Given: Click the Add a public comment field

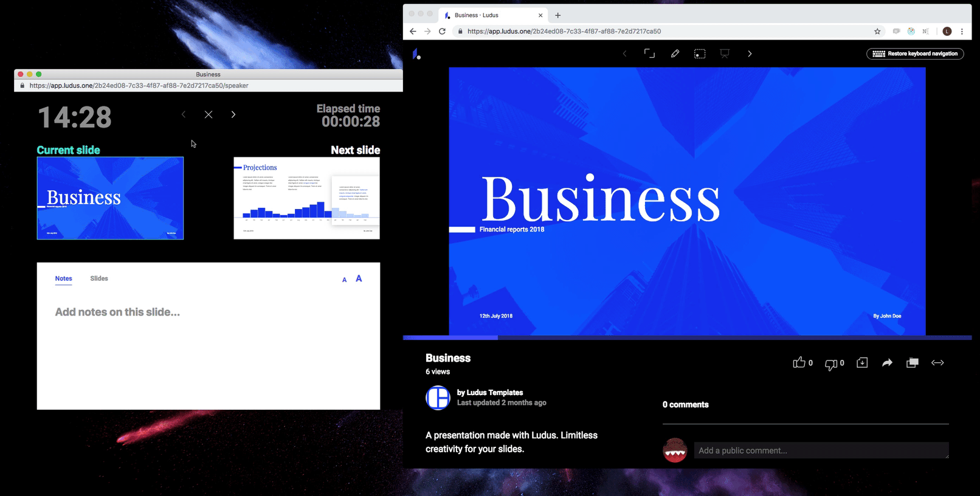Looking at the screenshot, I should (821, 450).
